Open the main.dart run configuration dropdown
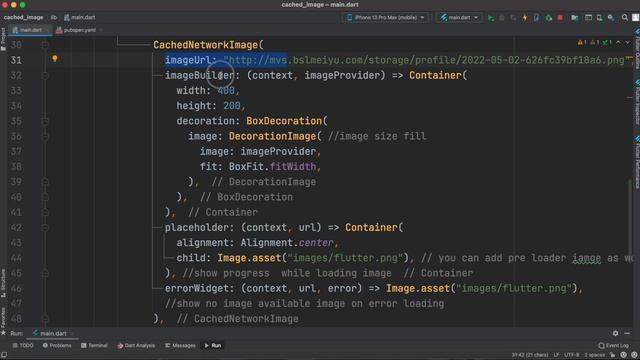 click(x=459, y=18)
